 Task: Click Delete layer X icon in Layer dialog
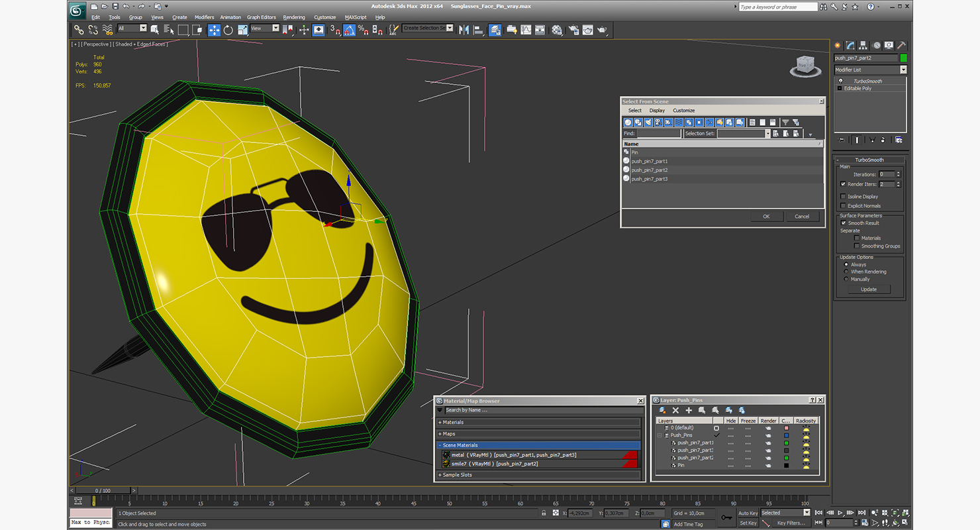tap(675, 411)
